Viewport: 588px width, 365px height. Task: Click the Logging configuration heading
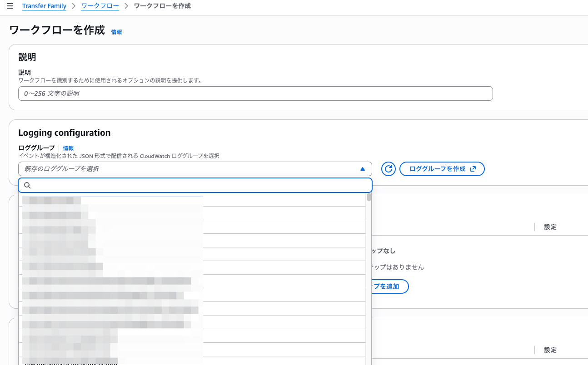pos(65,133)
